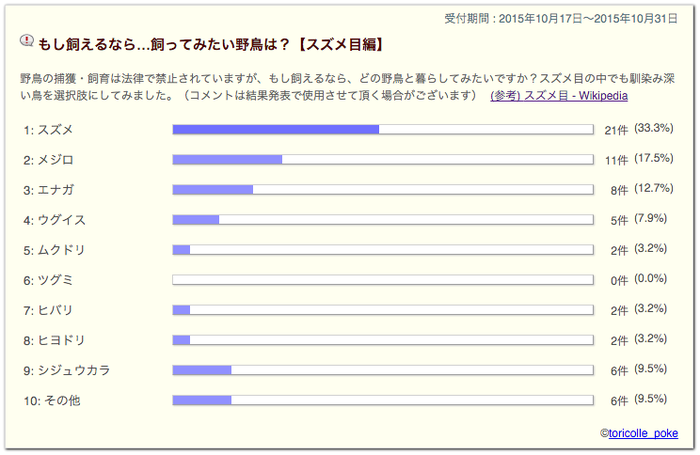Click the 8: ヒヨドリ option label
700x455 pixels.
pyautogui.click(x=54, y=340)
